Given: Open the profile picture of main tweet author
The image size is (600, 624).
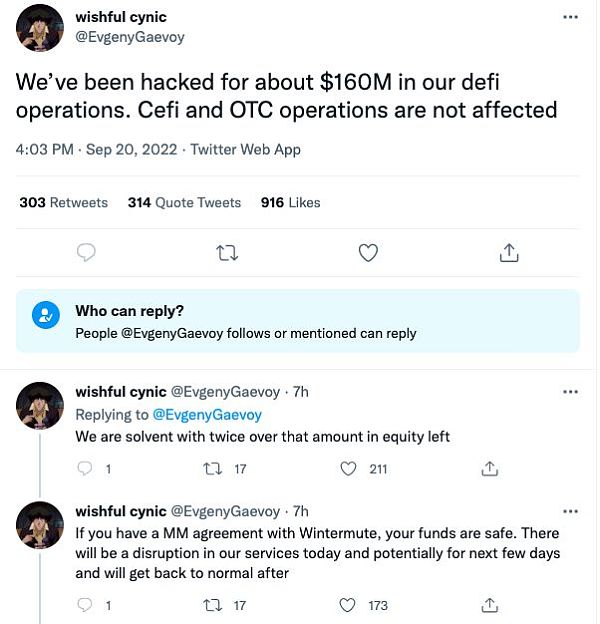Looking at the screenshot, I should [40, 28].
